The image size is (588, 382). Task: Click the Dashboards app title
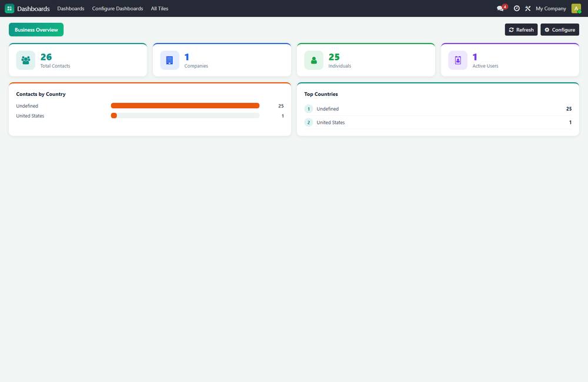pos(34,8)
